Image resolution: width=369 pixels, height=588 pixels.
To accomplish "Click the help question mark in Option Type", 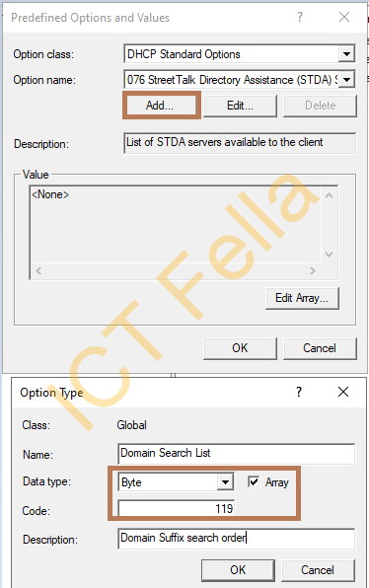I will click(x=299, y=392).
